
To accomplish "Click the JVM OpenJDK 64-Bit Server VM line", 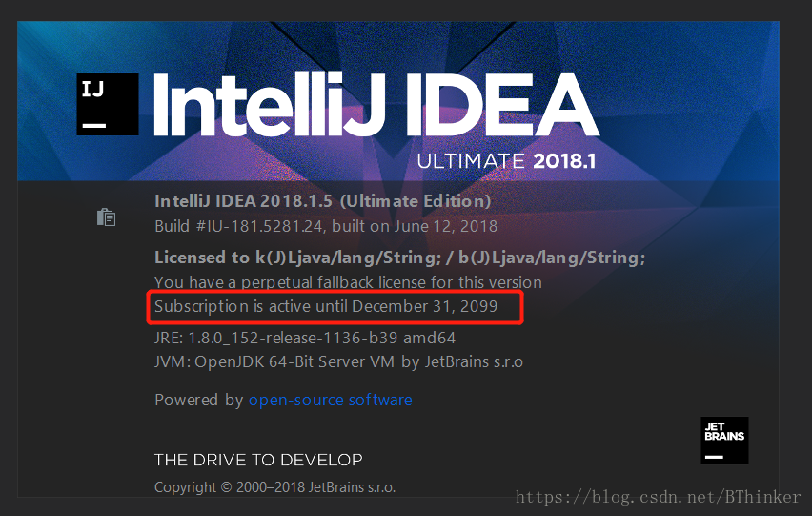I will pyautogui.click(x=338, y=361).
